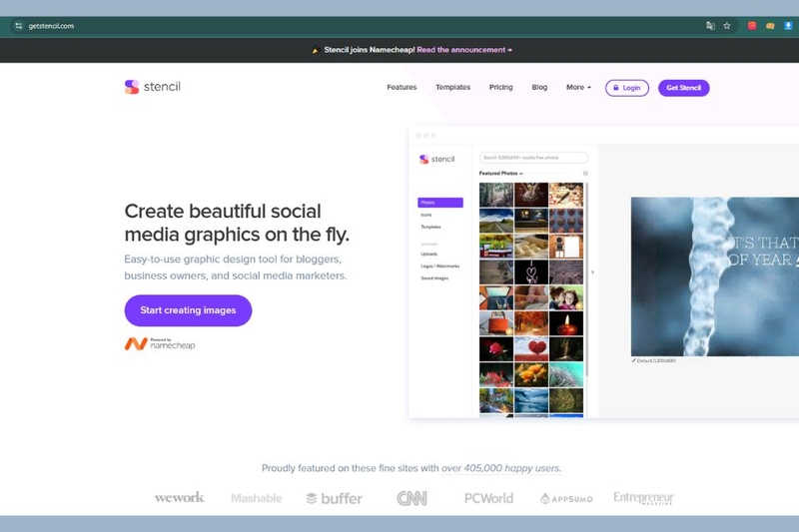Open the Login button
Screen dimensions: 799x532
click(626, 88)
